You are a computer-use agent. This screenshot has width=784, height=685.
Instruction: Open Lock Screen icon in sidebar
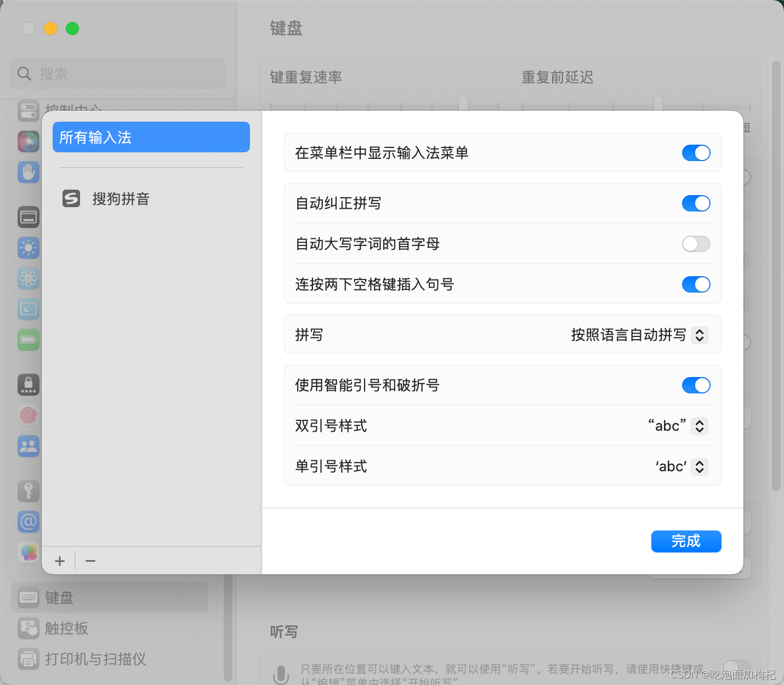(29, 385)
